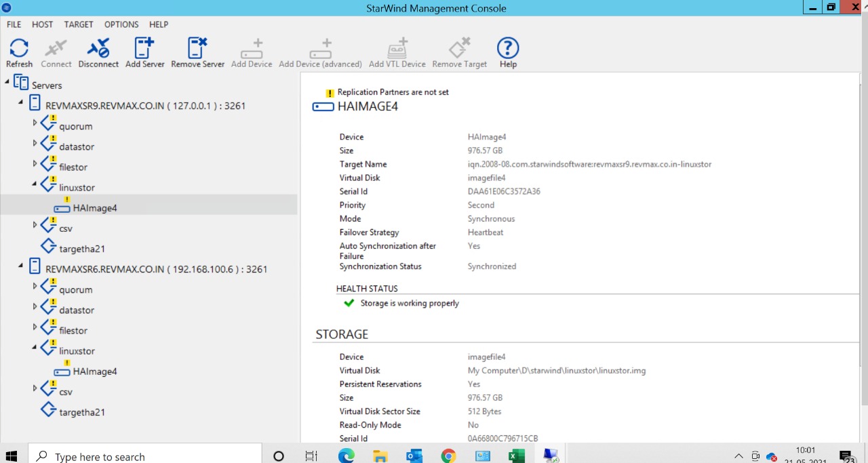Open the FILE menu

(x=14, y=24)
